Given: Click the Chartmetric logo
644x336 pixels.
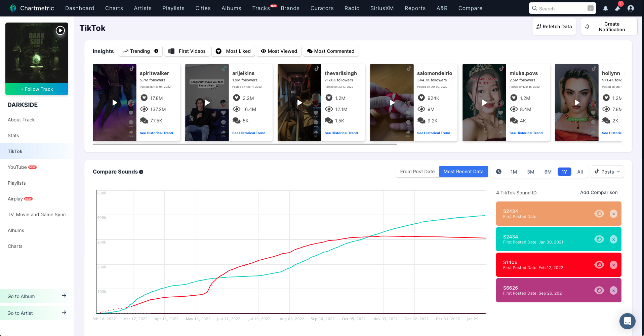Looking at the screenshot, I should pyautogui.click(x=31, y=8).
